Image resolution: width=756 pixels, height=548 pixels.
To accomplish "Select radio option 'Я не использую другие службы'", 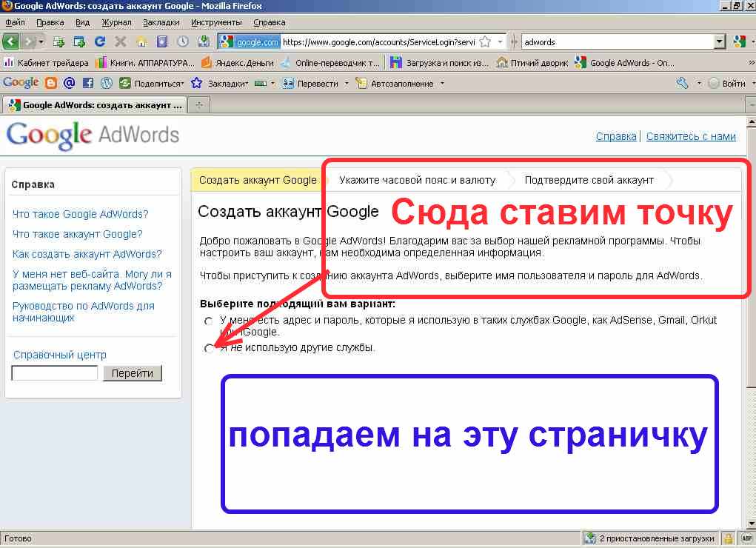I will tap(208, 347).
